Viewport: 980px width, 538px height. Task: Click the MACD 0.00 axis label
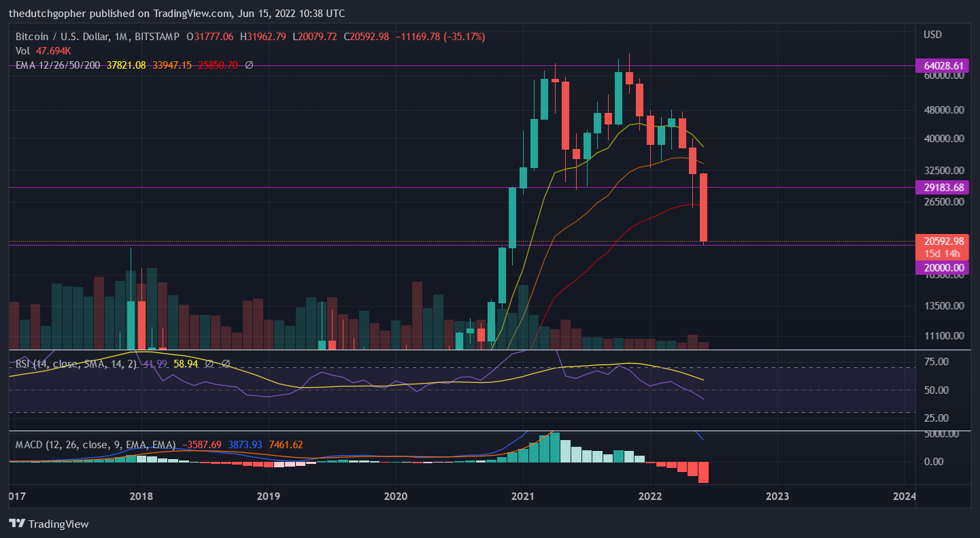(x=934, y=462)
